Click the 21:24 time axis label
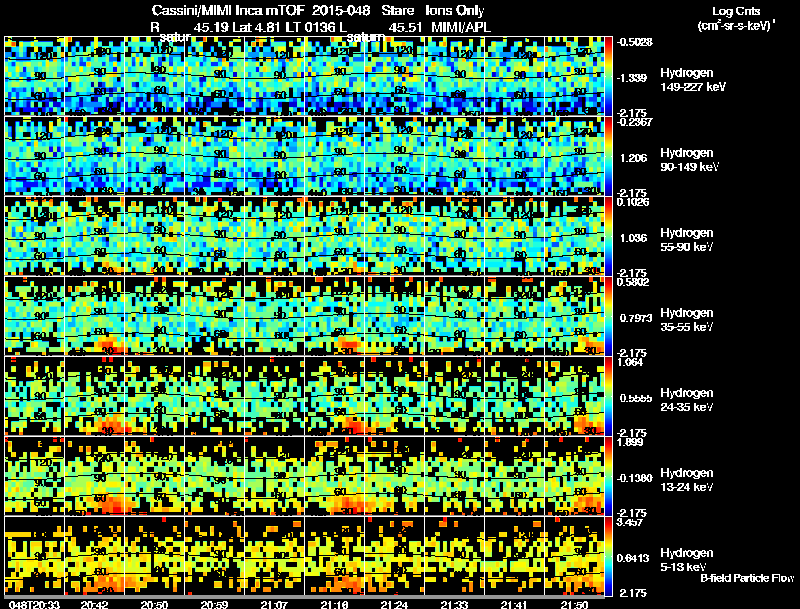The image size is (800, 609). (394, 604)
